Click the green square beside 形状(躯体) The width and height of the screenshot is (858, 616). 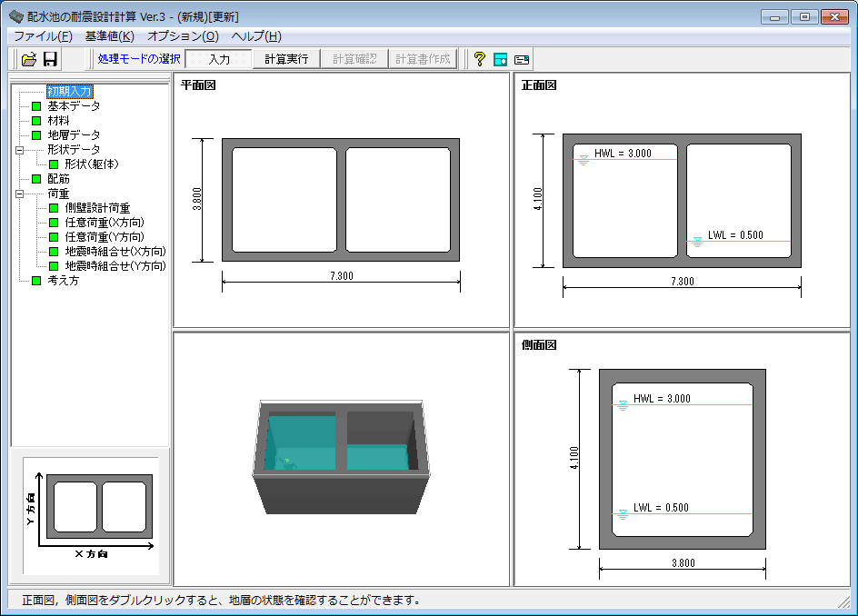coord(54,164)
